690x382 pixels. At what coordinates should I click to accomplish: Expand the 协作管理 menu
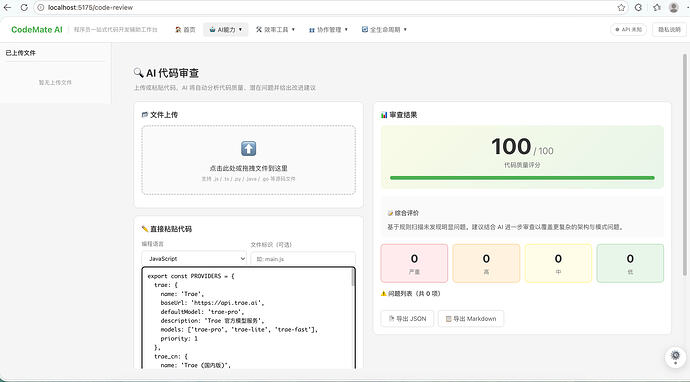click(328, 29)
